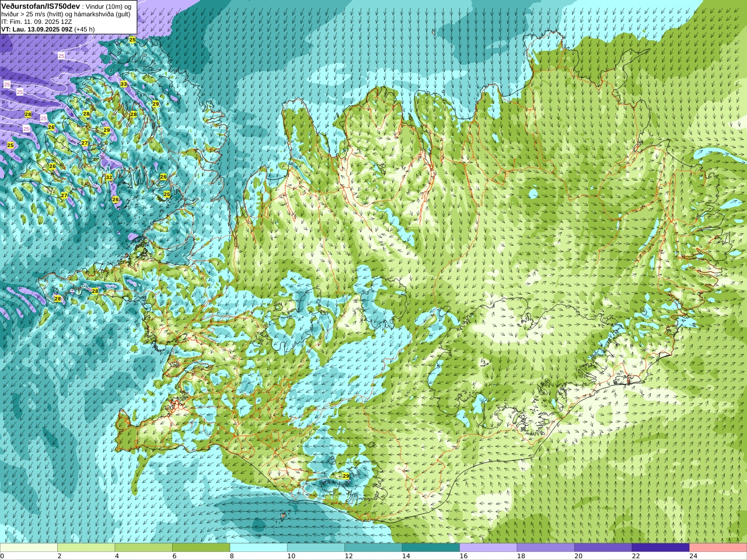Click legend scale tick label "22"
The height and width of the screenshot is (560, 747).
coord(636,556)
